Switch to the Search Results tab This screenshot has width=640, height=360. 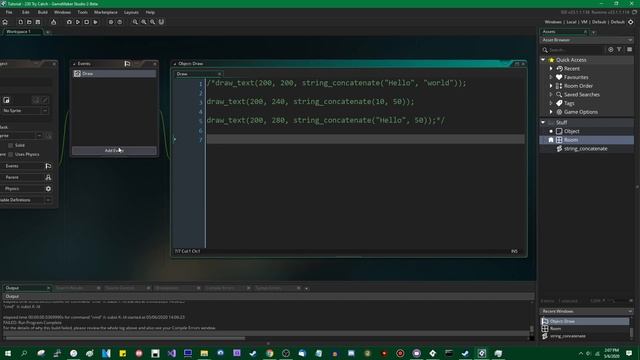[x=69, y=288]
